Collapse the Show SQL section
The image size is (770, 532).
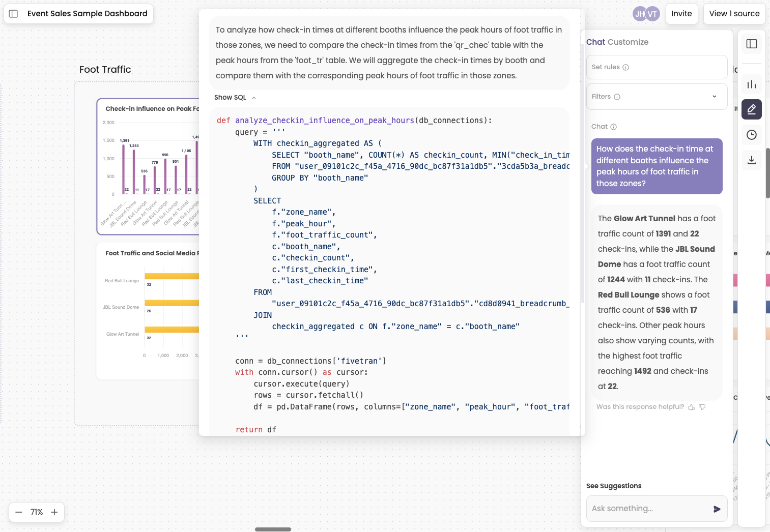pos(253,97)
